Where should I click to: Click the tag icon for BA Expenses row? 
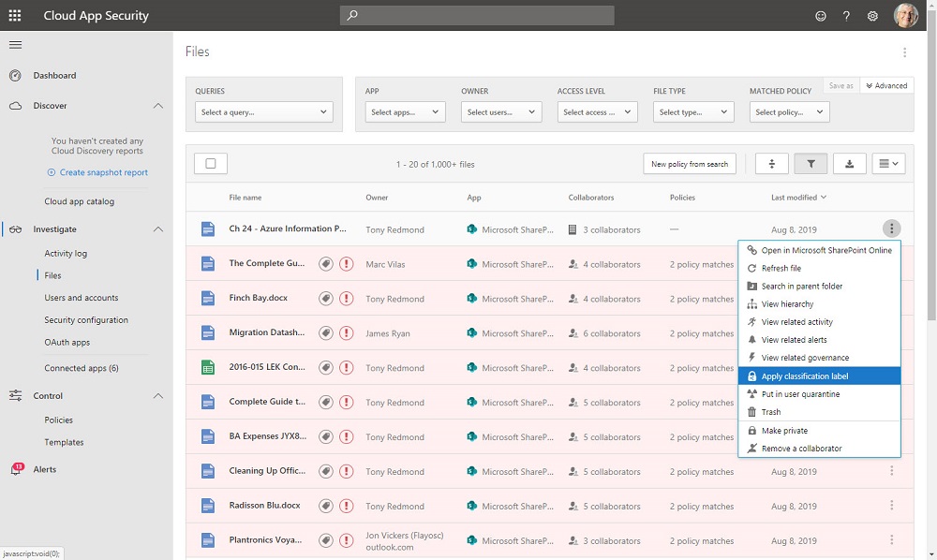pos(326,437)
